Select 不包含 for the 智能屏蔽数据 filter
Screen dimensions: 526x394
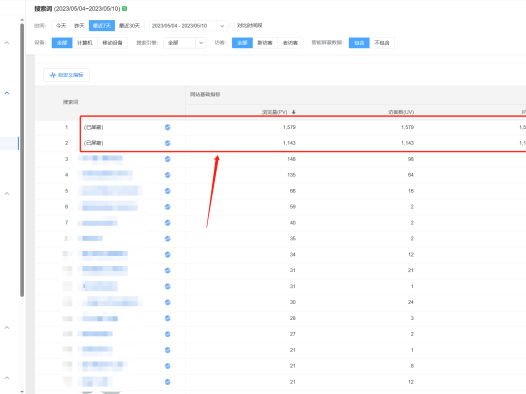pos(382,43)
